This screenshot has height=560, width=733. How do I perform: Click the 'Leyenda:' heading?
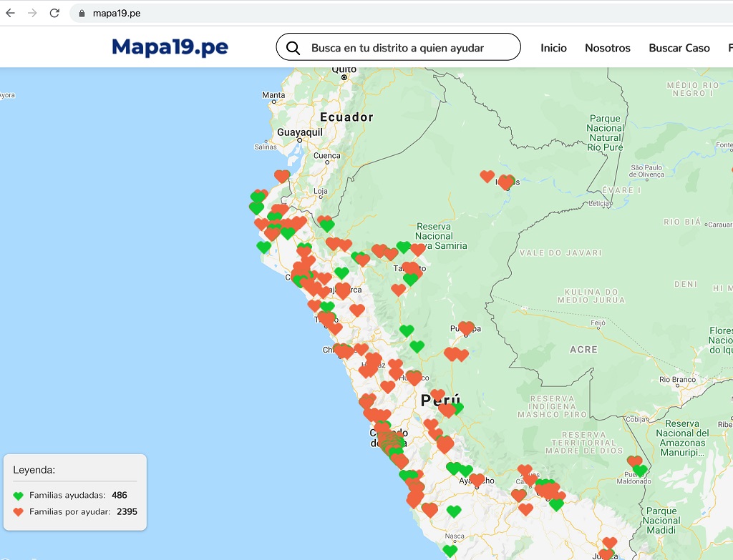click(x=34, y=470)
